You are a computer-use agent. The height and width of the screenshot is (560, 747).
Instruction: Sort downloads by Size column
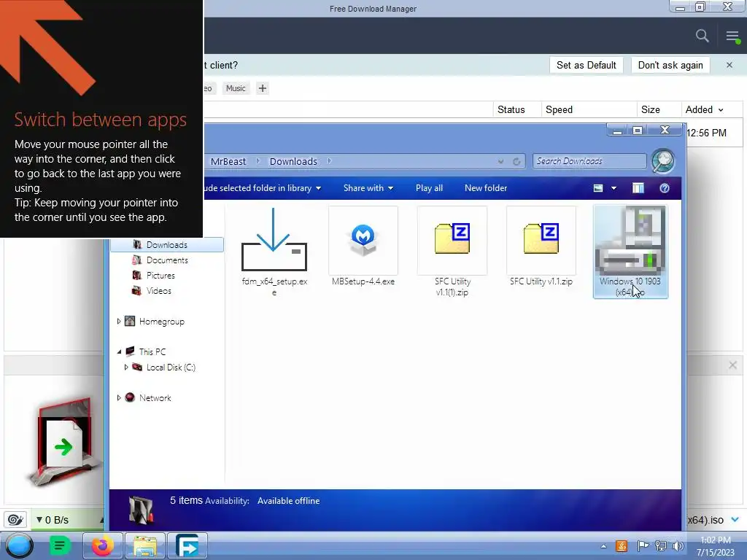point(650,109)
